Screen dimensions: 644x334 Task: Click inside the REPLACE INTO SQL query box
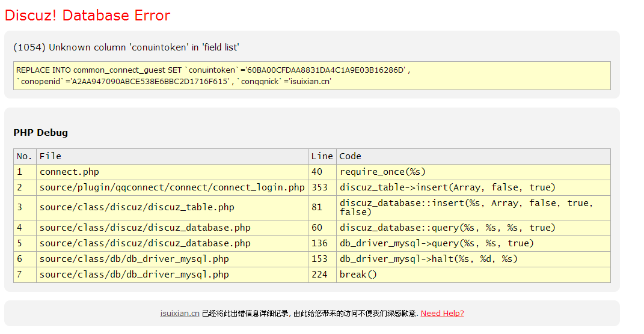(311, 76)
